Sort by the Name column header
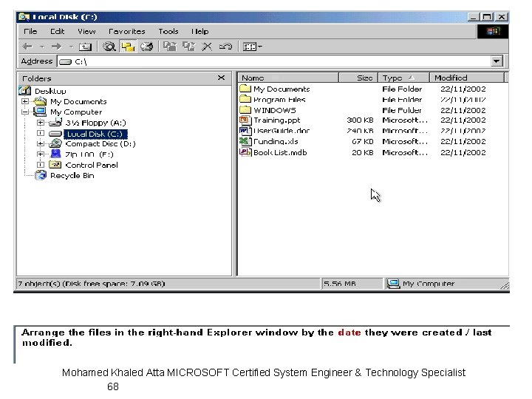Viewport: 532px width, 399px height. coord(287,78)
